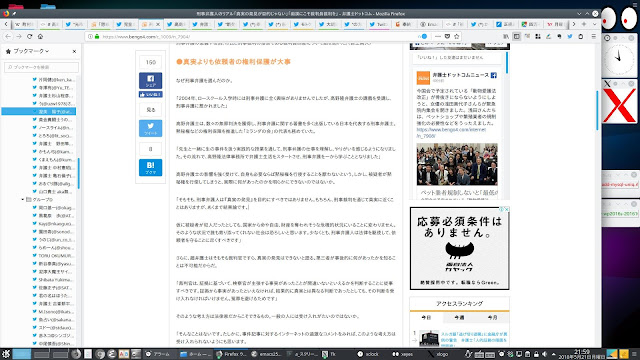This screenshot has height=360, width=640.
Task: Switch to the Yahoo 月報 tab
Action: tap(556, 24)
